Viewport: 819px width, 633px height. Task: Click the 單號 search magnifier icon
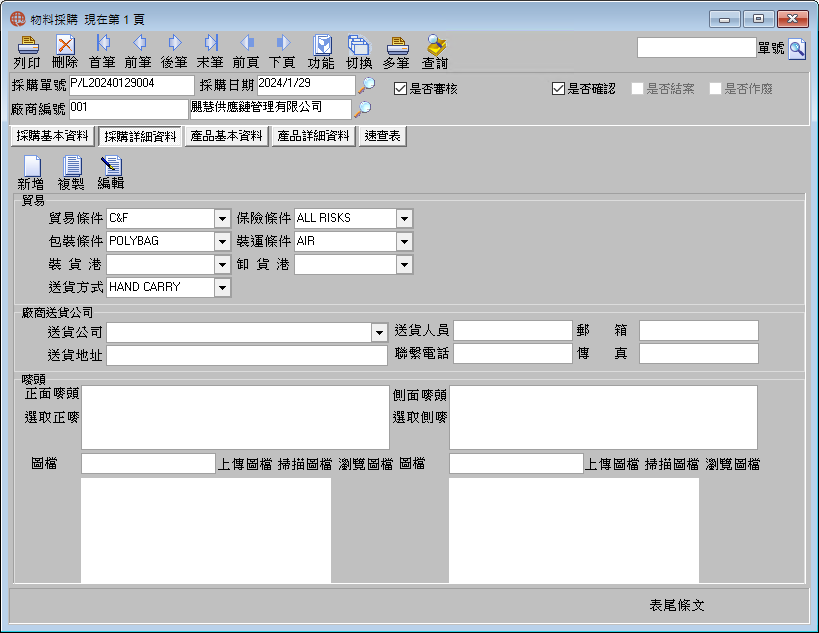(x=797, y=49)
